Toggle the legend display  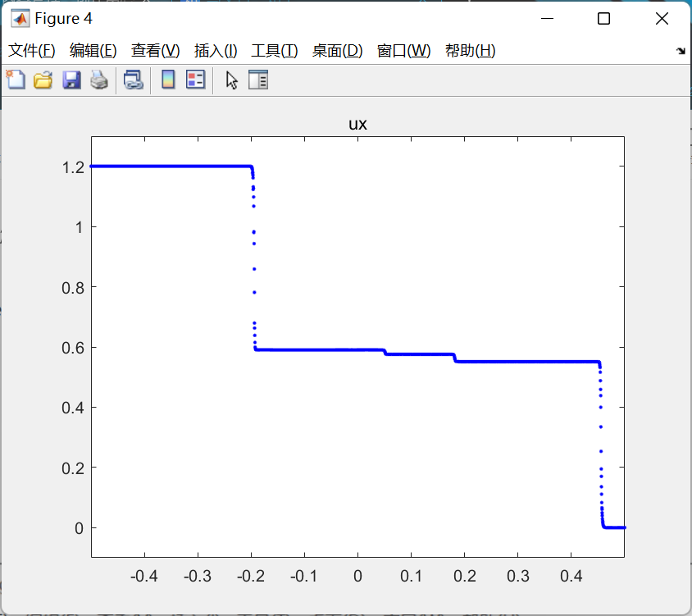195,80
